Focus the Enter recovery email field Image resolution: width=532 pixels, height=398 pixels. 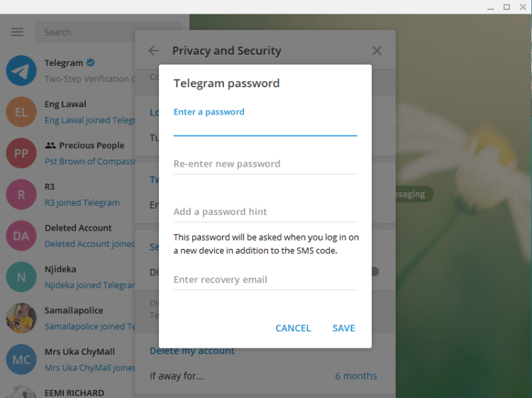pyautogui.click(x=265, y=280)
